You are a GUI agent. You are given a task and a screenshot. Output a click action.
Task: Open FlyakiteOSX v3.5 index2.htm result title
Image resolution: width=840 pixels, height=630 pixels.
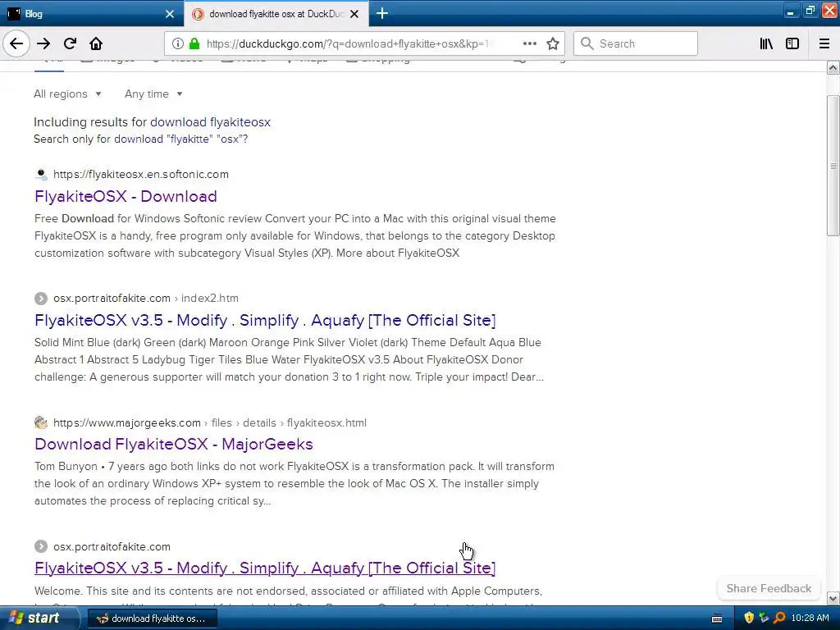tap(265, 321)
